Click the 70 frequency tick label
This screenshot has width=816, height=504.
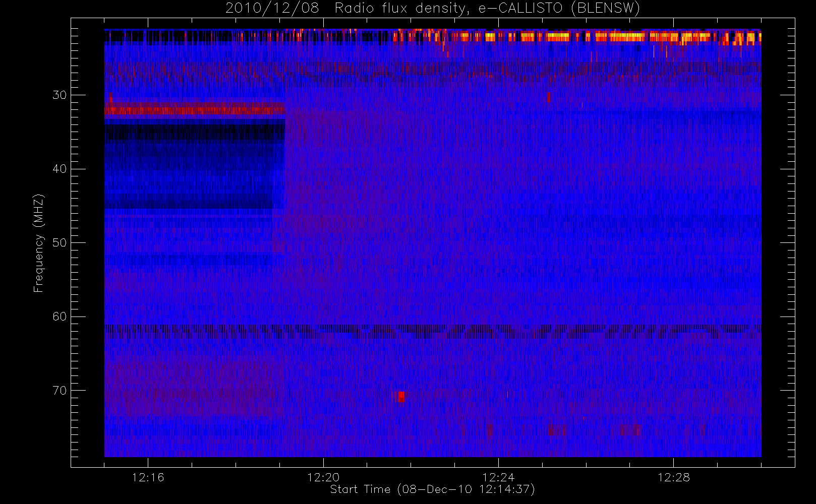click(60, 391)
